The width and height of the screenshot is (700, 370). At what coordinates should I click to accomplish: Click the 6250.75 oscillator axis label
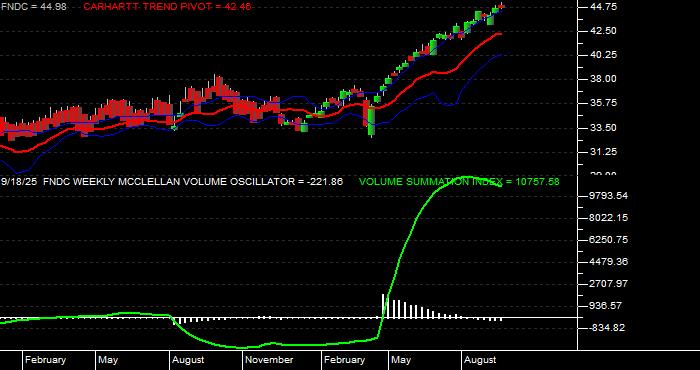click(608, 240)
